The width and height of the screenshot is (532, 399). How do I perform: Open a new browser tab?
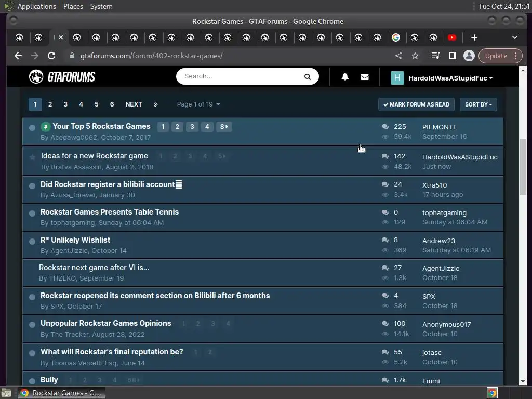474,37
